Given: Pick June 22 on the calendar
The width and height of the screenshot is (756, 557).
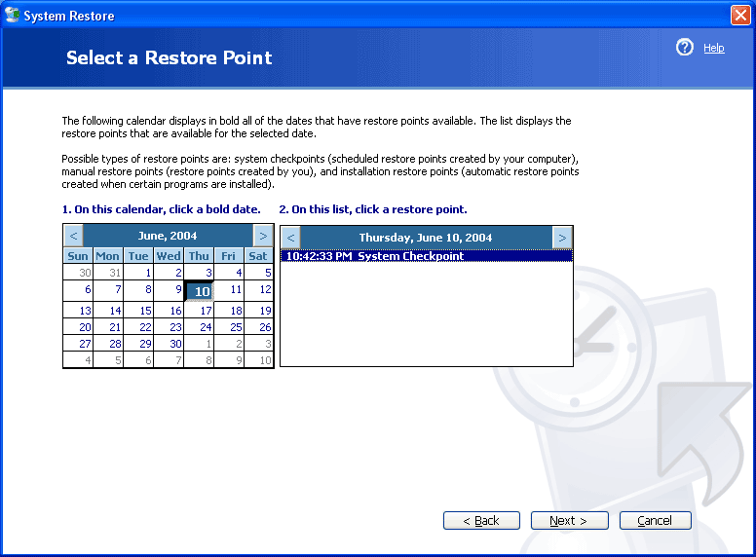Looking at the screenshot, I should click(138, 326).
